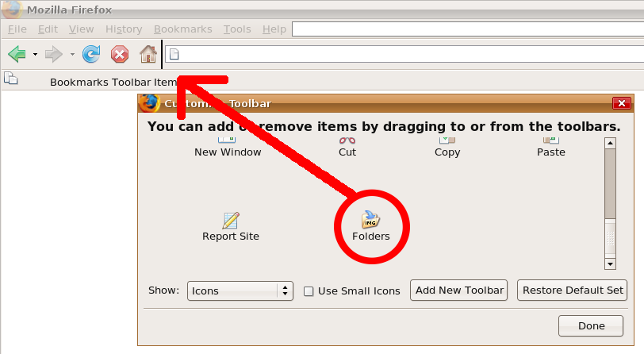The width and height of the screenshot is (644, 354).
Task: Open the Help menu
Action: click(x=274, y=29)
